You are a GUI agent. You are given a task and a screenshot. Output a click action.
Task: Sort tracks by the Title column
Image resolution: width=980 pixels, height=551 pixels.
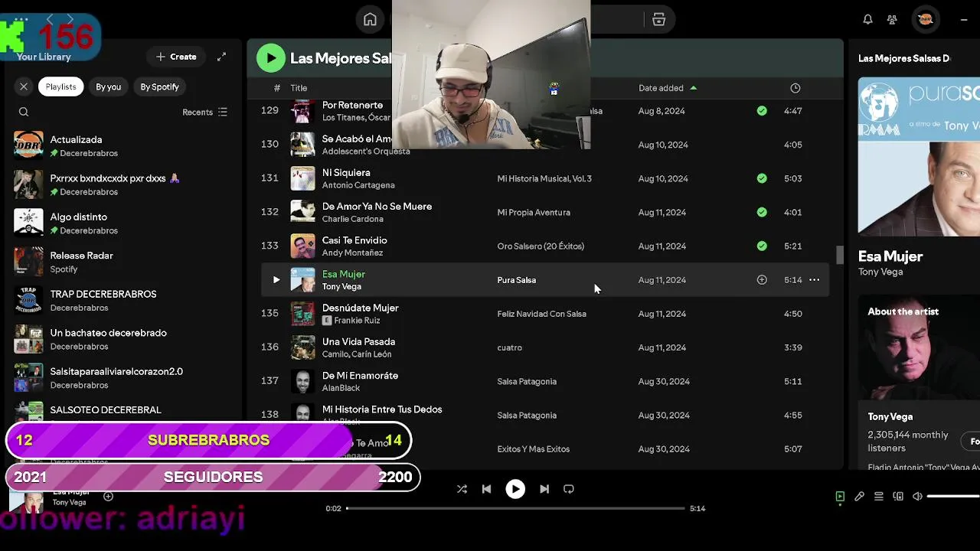coord(299,88)
